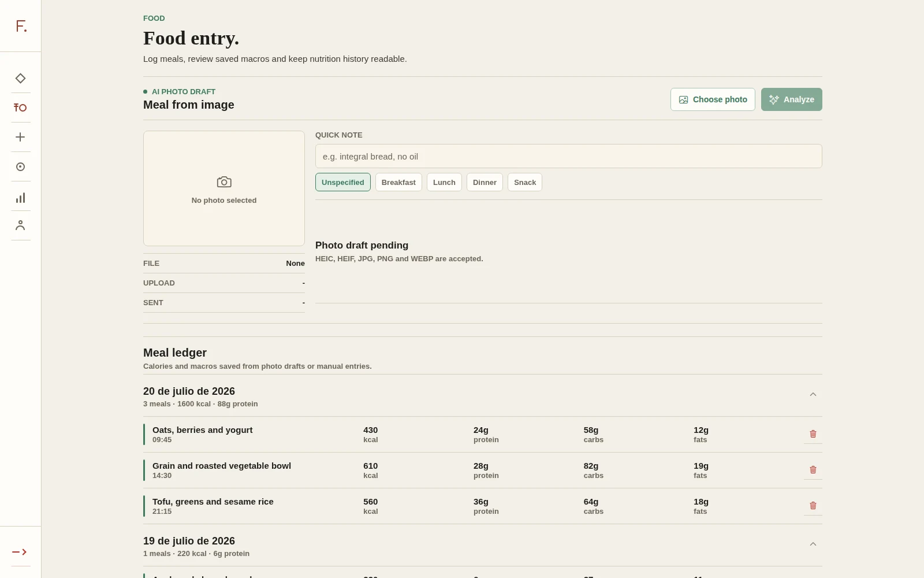Click the Photo draft pending text

pyautogui.click(x=362, y=245)
